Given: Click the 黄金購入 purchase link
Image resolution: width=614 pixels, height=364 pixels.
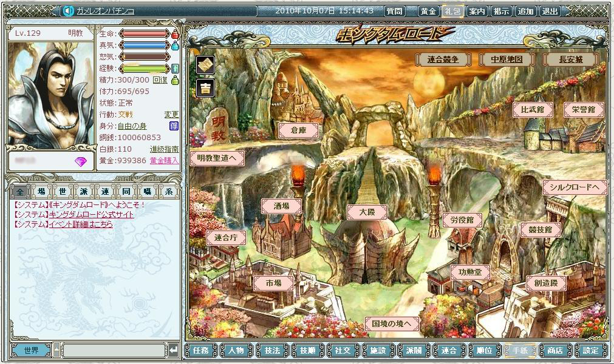Looking at the screenshot, I should click(x=165, y=160).
